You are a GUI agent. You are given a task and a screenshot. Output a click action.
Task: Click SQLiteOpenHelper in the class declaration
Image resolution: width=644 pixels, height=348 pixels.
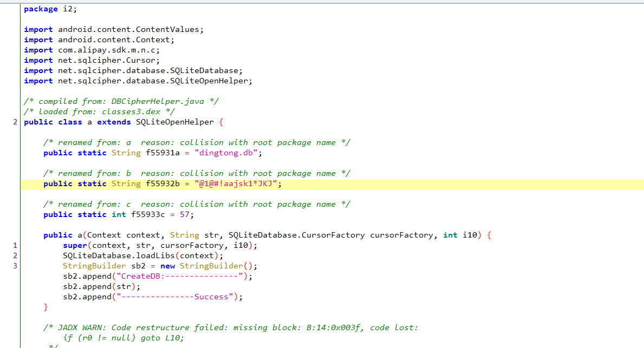pyautogui.click(x=175, y=122)
